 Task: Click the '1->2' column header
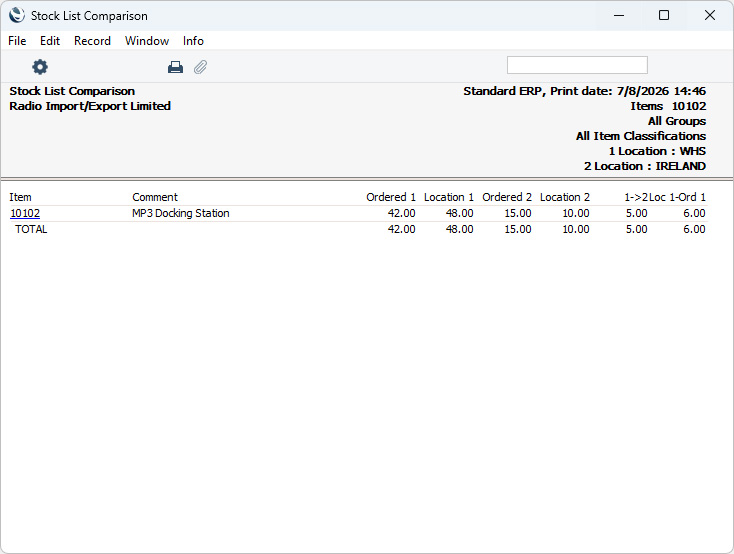point(636,197)
